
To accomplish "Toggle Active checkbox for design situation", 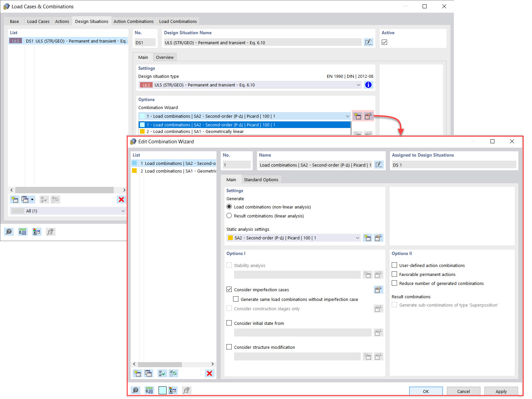I will click(384, 42).
